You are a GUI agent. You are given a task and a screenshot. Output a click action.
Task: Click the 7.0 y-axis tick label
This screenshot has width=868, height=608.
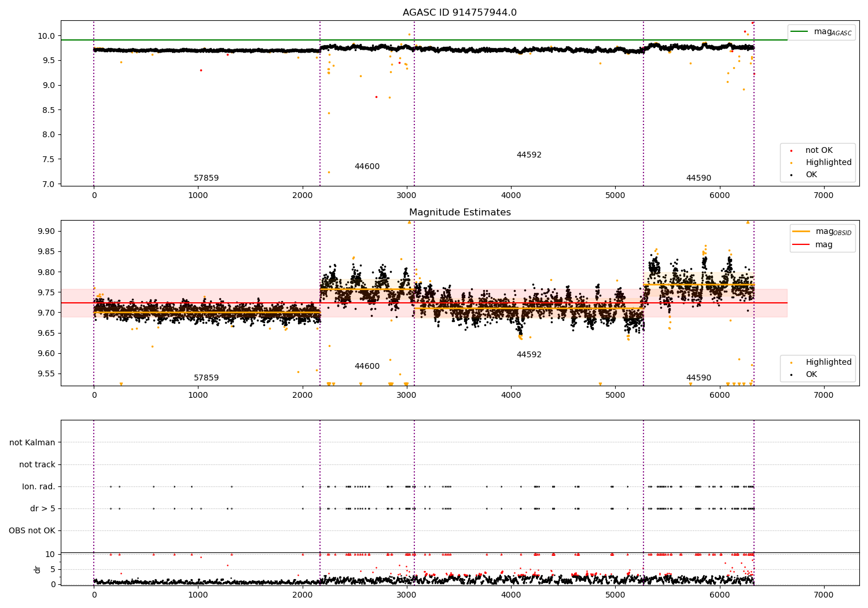[x=49, y=184]
